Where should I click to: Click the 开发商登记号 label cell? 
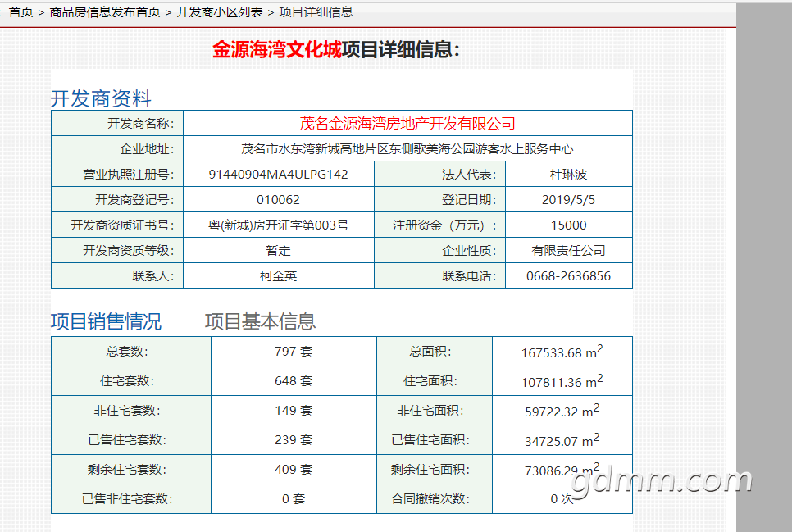(x=117, y=199)
